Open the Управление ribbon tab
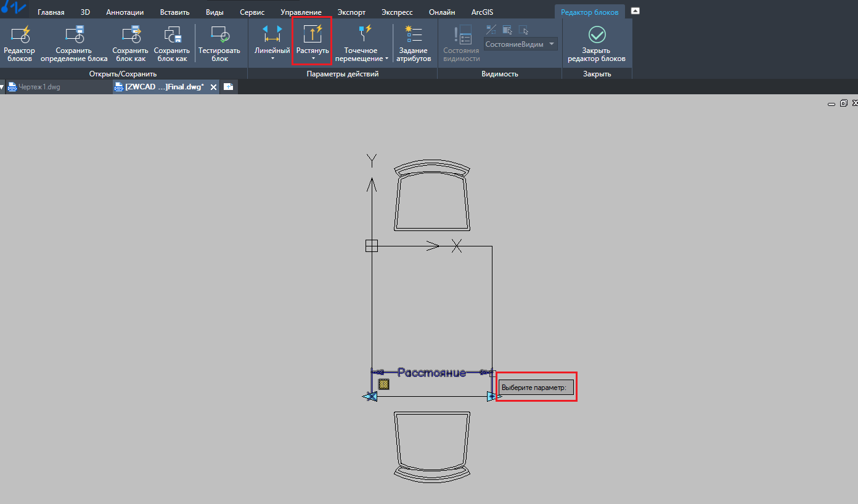 301,12
